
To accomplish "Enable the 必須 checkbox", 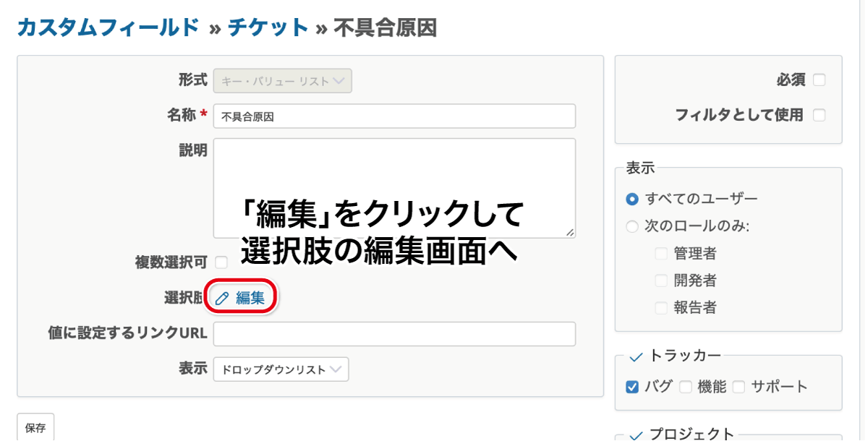I will pos(819,80).
